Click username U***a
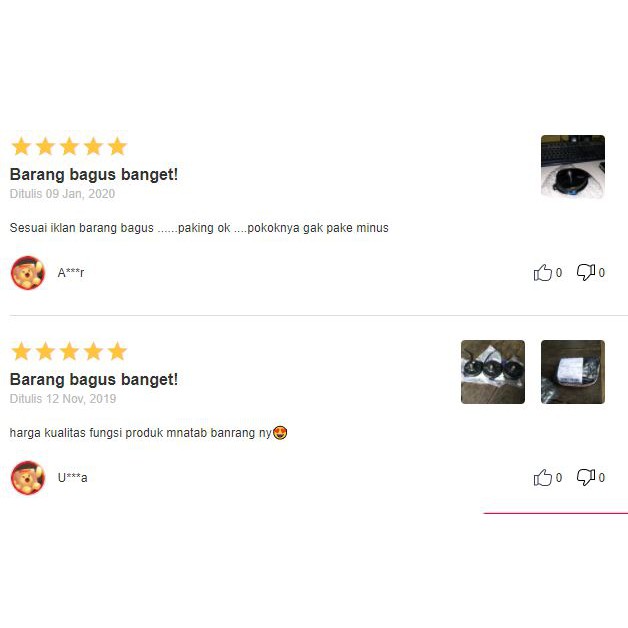Viewport: 628px width, 628px height. pyautogui.click(x=72, y=478)
